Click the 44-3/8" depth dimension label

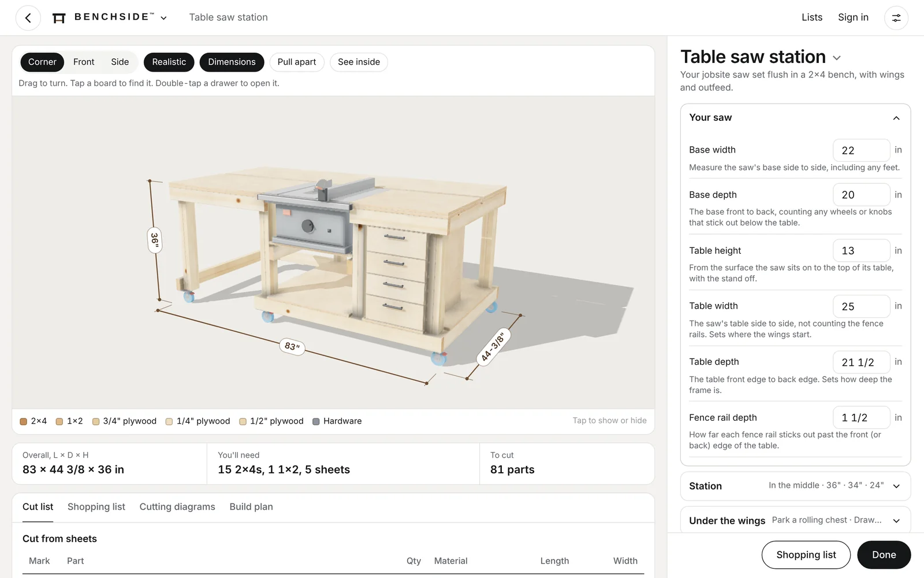click(493, 347)
